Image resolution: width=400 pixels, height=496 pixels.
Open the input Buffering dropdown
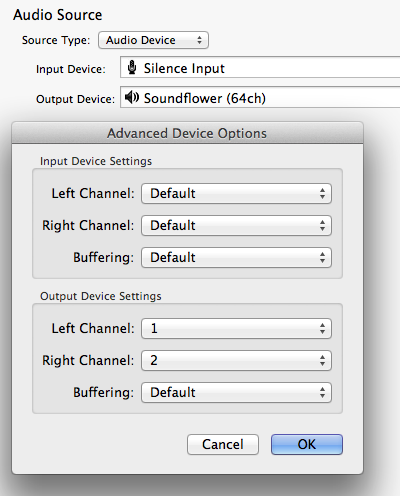(x=236, y=257)
